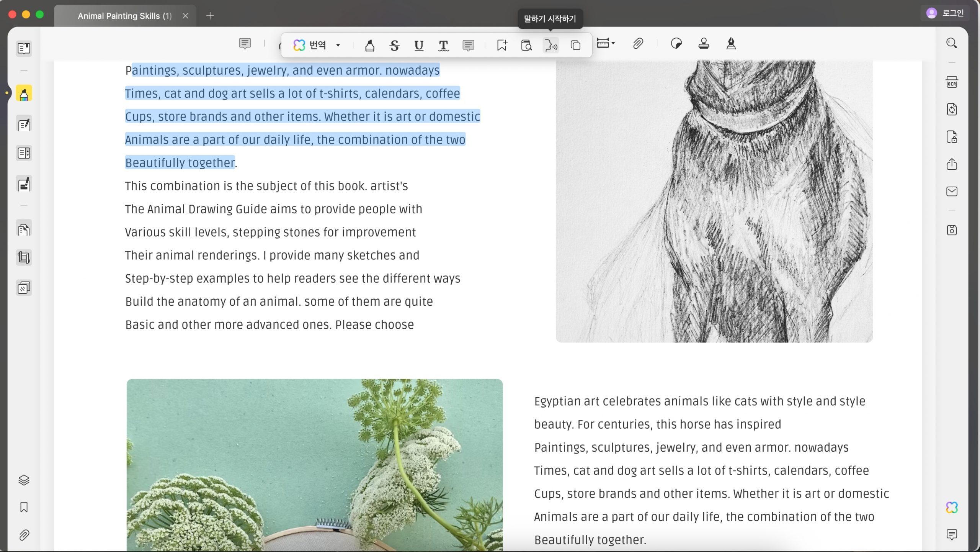Open the layers panel in sidebar
This screenshot has width=980, height=552.
[24, 480]
